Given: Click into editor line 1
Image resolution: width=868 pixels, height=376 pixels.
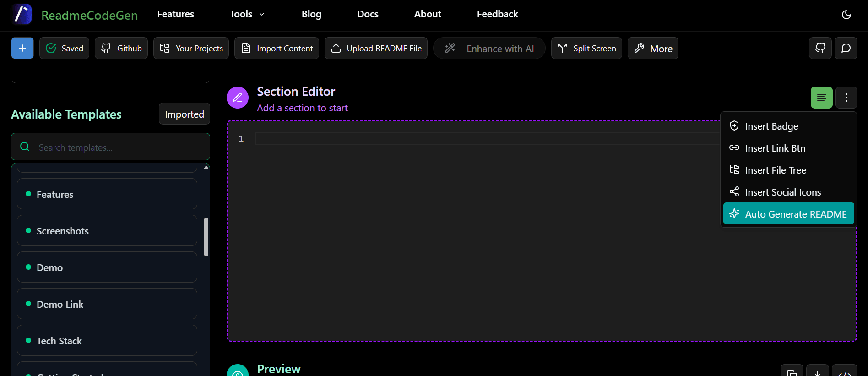Looking at the screenshot, I should (488, 138).
